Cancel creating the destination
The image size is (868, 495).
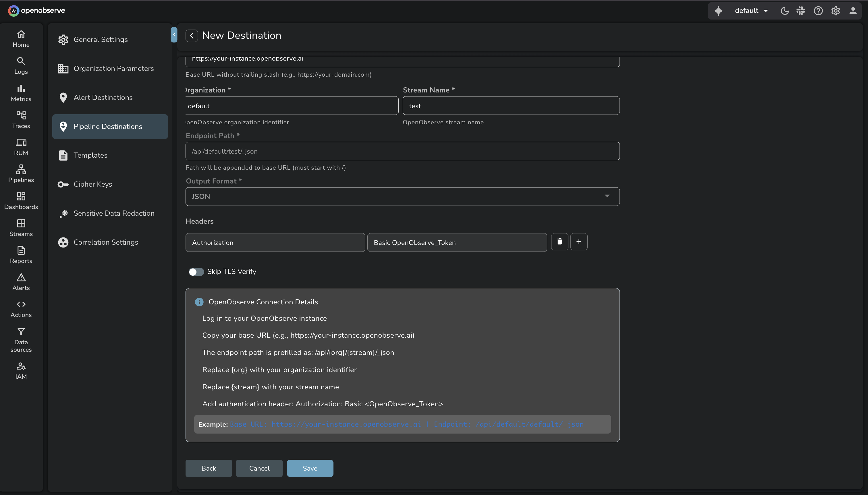(x=259, y=468)
